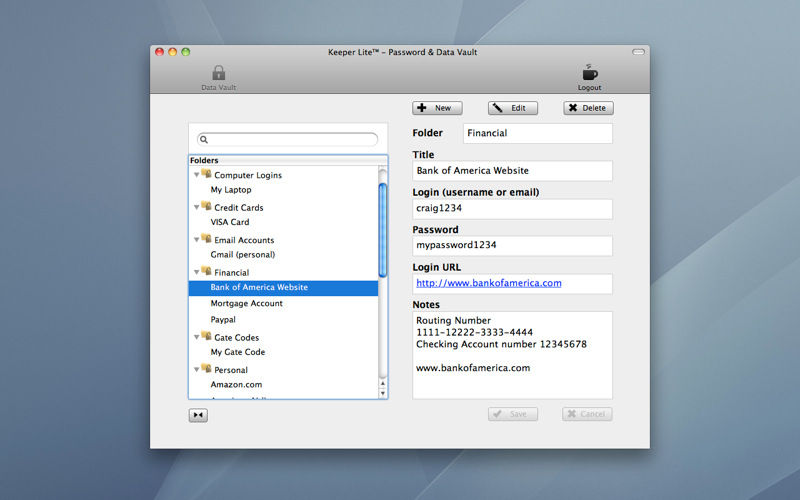Open the Data Vault lock icon
This screenshot has width=800, height=500.
coord(218,73)
